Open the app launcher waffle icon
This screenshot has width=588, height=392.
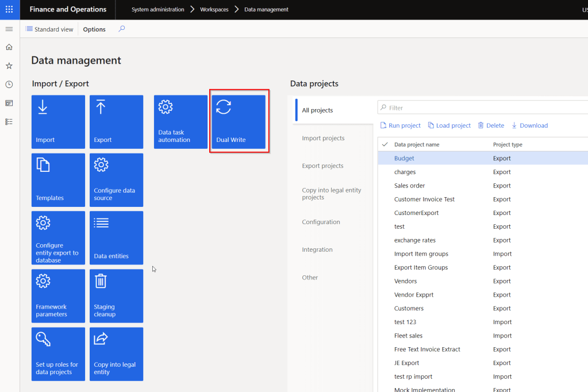(x=9, y=9)
